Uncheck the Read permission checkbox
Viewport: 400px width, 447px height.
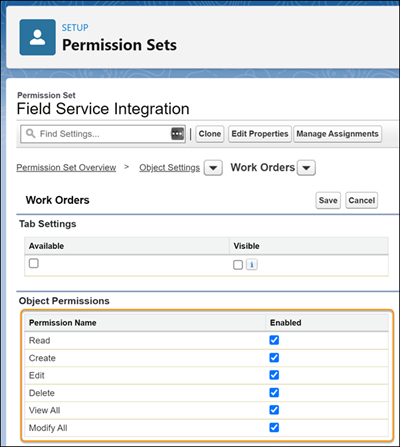click(274, 340)
